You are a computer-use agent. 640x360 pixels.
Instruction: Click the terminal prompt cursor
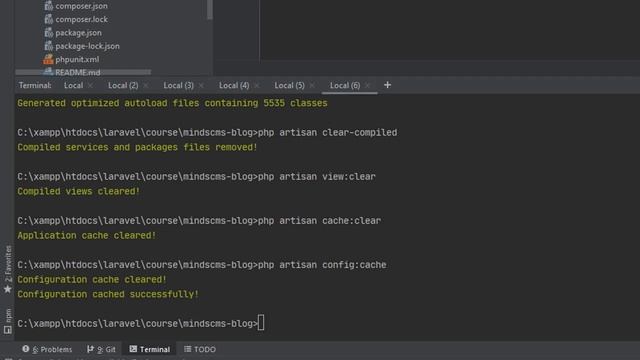point(261,323)
